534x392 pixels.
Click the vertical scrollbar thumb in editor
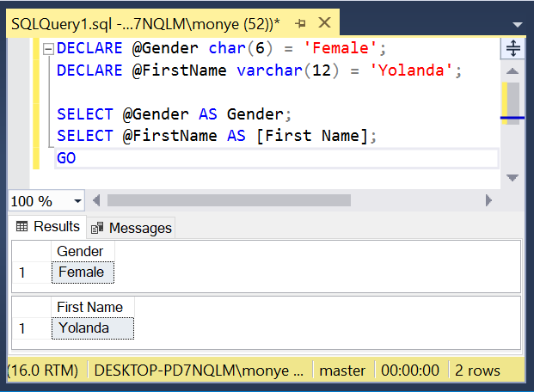(513, 103)
